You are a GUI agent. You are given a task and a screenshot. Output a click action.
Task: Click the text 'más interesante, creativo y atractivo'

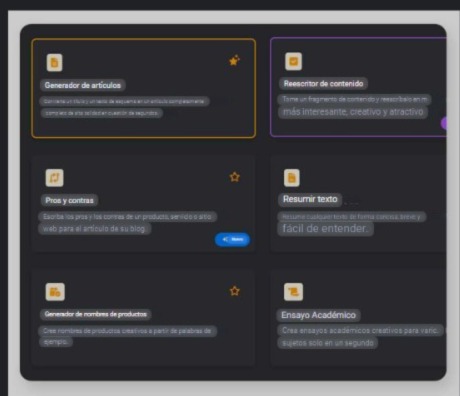click(353, 112)
